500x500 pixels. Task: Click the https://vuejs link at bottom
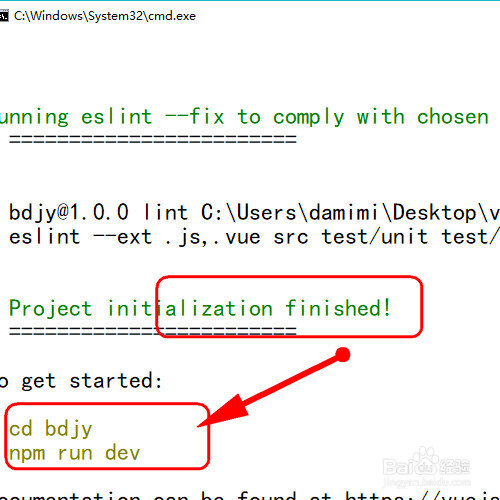click(422, 495)
